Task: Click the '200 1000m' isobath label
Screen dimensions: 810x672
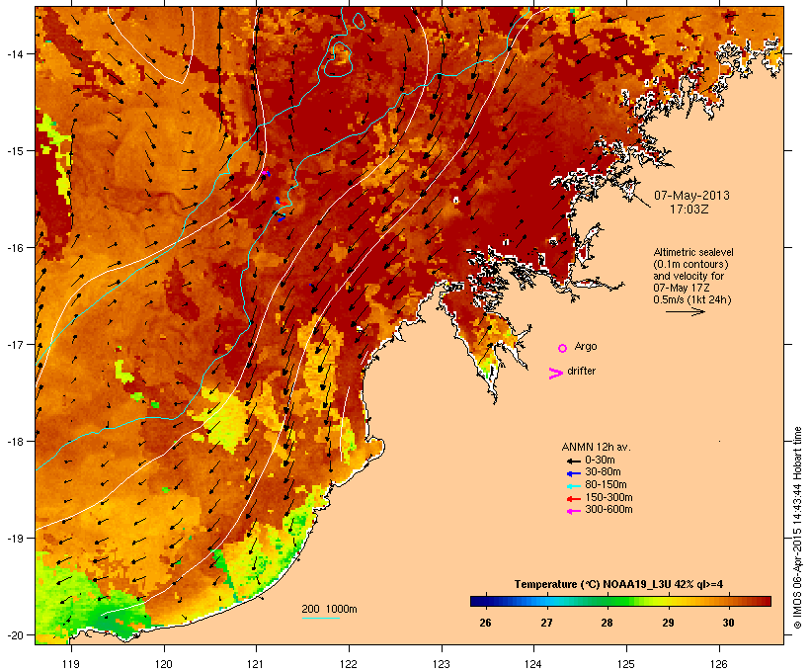Action: tap(329, 609)
